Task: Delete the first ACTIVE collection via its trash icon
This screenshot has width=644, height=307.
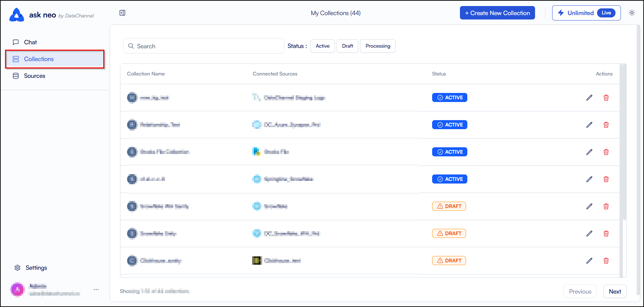Action: coord(606,98)
